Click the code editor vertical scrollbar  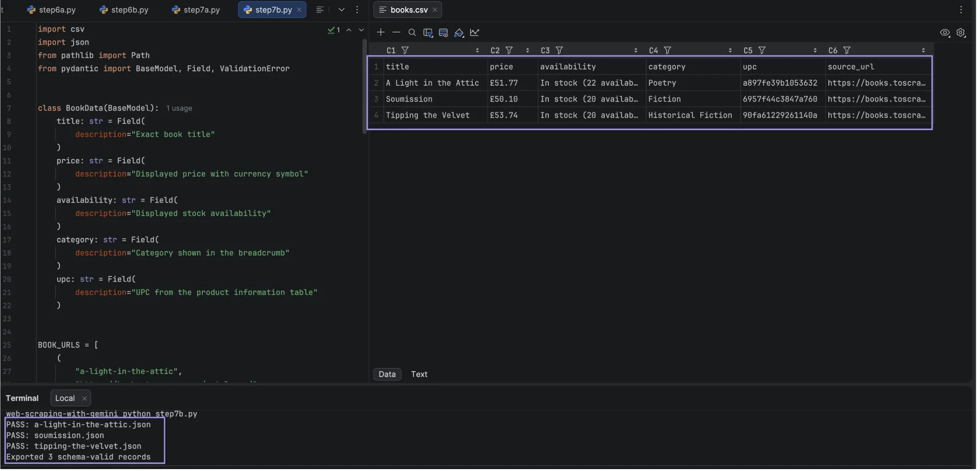pyautogui.click(x=365, y=86)
